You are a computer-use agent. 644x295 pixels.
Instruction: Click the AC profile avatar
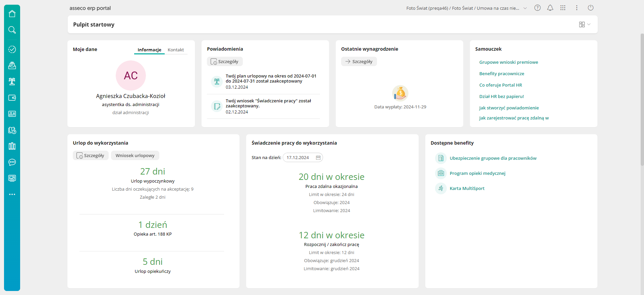tap(131, 76)
